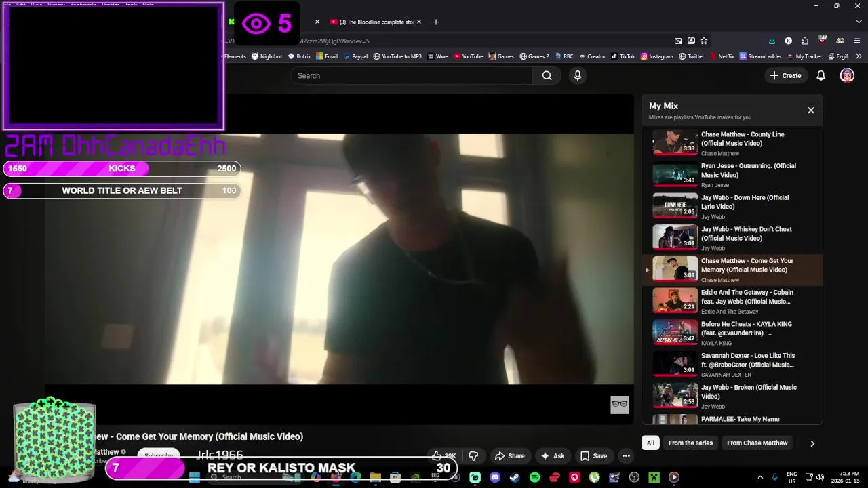Open the Netflix bookmark
Image resolution: width=868 pixels, height=488 pixels.
point(722,56)
